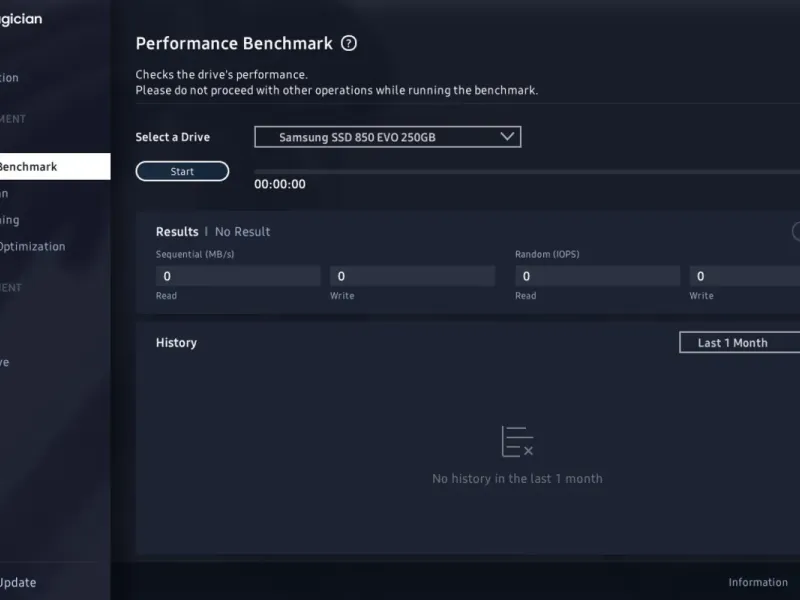Image resolution: width=800 pixels, height=600 pixels.
Task: Open the Select a Drive dropdown
Action: click(x=388, y=137)
